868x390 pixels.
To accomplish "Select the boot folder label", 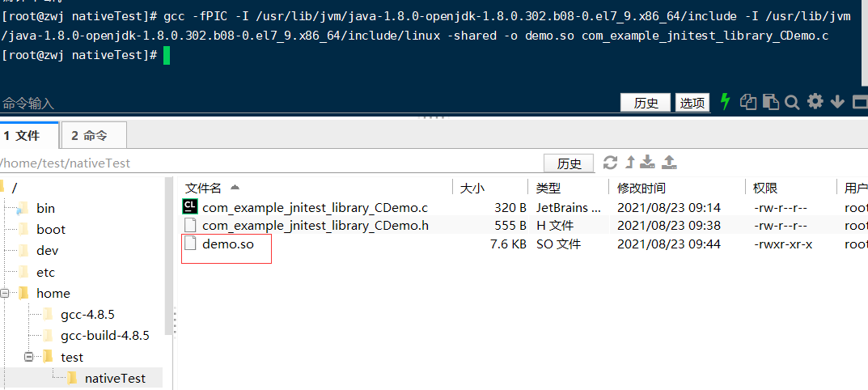I will coord(51,229).
